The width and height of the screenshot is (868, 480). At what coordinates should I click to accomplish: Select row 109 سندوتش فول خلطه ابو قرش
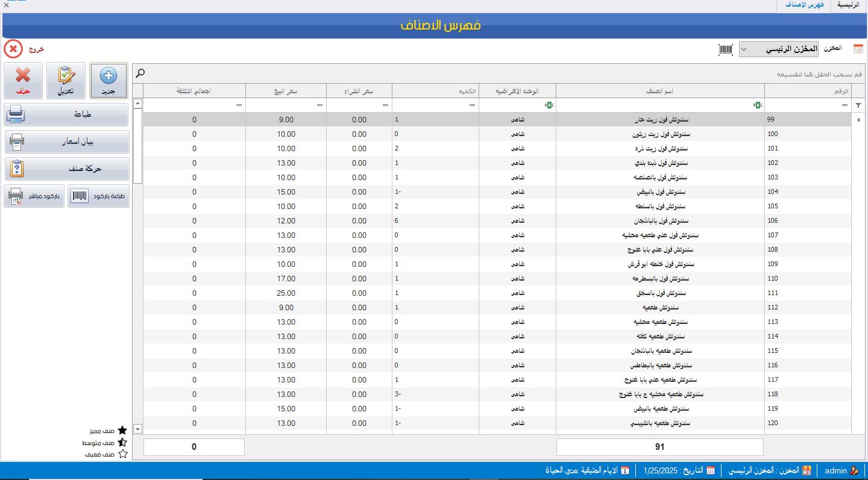click(497, 264)
